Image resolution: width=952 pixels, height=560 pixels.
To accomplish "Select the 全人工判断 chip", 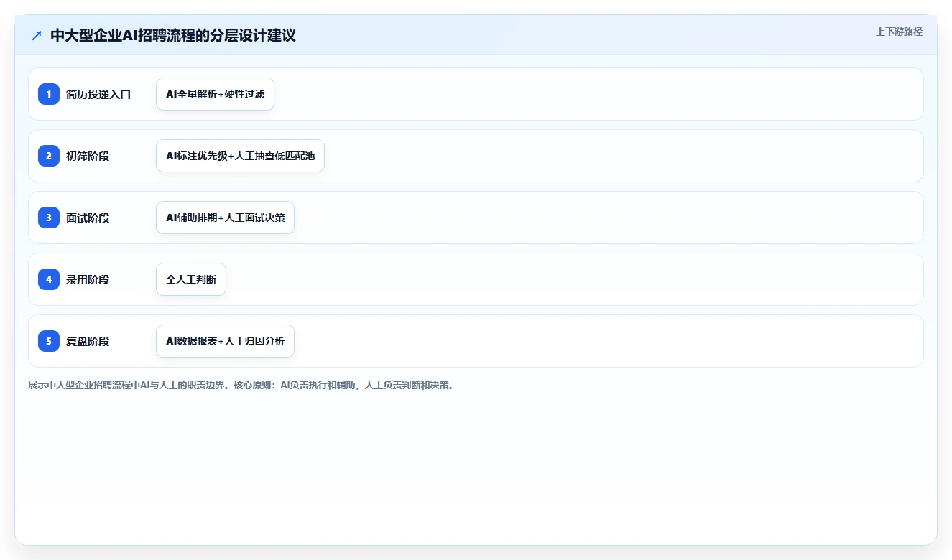I will pos(191,279).
